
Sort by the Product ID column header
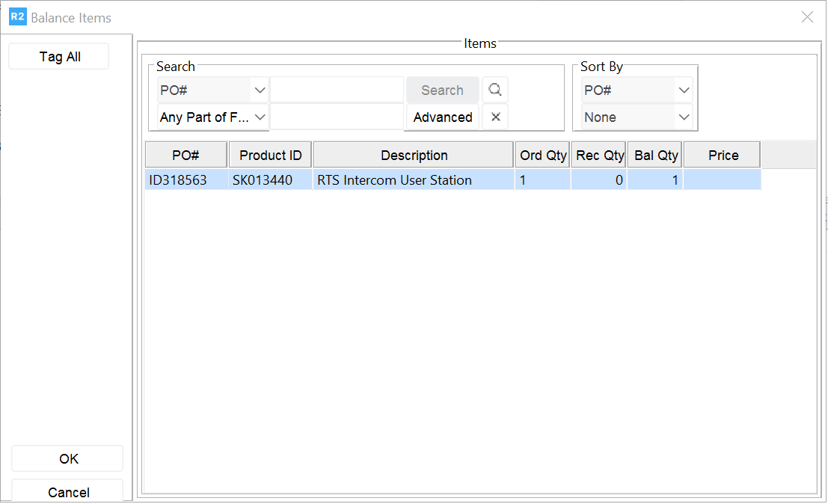click(x=270, y=156)
